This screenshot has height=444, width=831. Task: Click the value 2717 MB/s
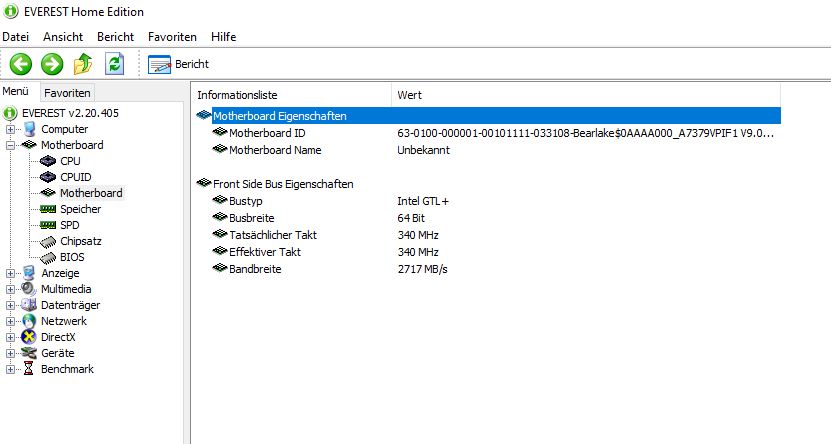point(422,269)
